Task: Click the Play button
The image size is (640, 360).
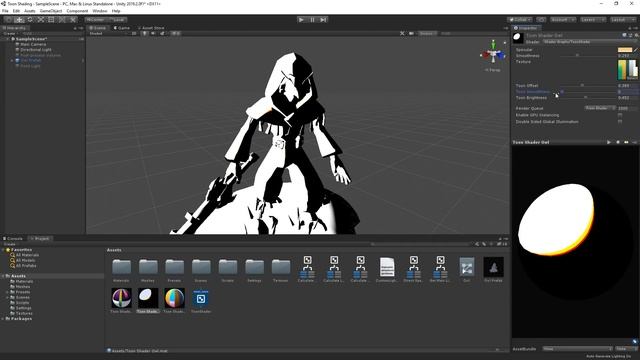Action: click(301, 20)
